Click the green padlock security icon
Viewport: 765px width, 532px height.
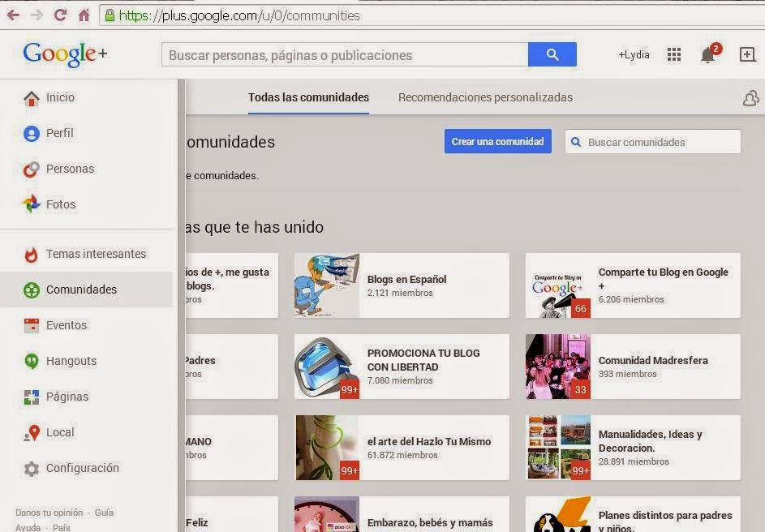(x=110, y=15)
